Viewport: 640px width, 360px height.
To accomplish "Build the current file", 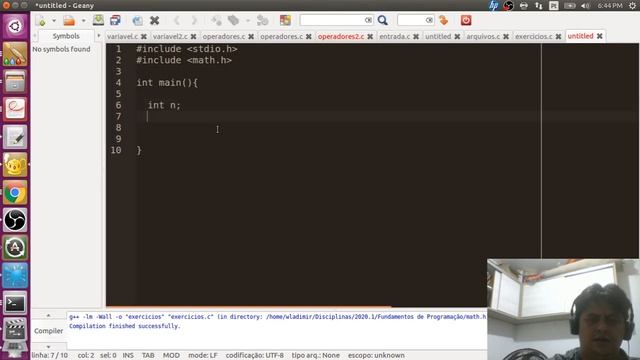I will [233, 20].
